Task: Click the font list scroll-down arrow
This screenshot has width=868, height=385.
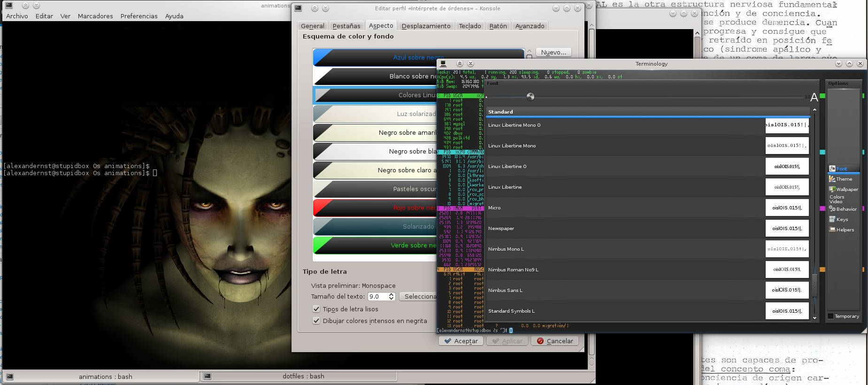Action: coord(814,318)
